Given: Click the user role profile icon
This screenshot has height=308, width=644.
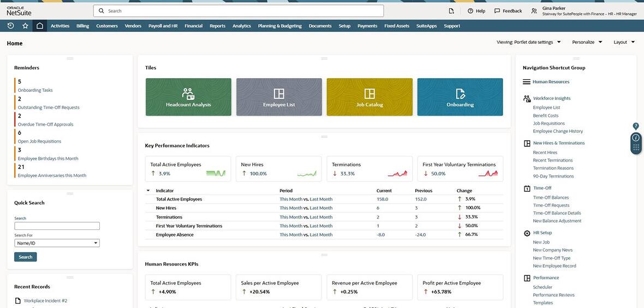Looking at the screenshot, I should click(534, 11).
